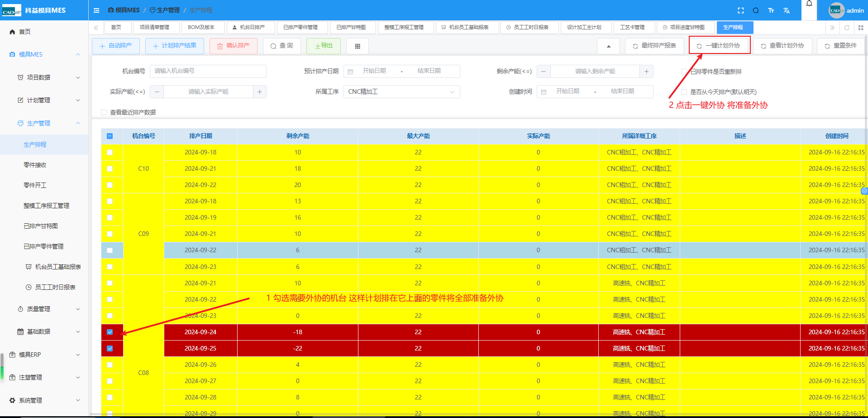Click the 查询 search button
868x418 pixels.
click(282, 46)
